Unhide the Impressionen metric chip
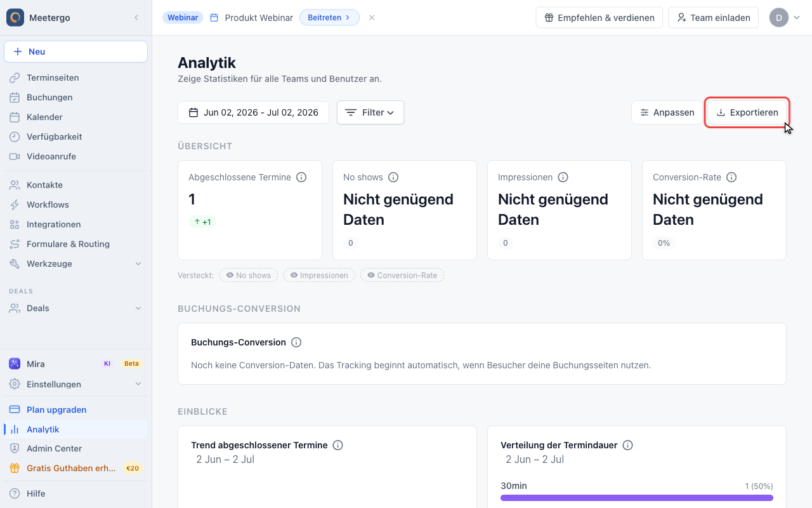The image size is (812, 508). tap(319, 275)
